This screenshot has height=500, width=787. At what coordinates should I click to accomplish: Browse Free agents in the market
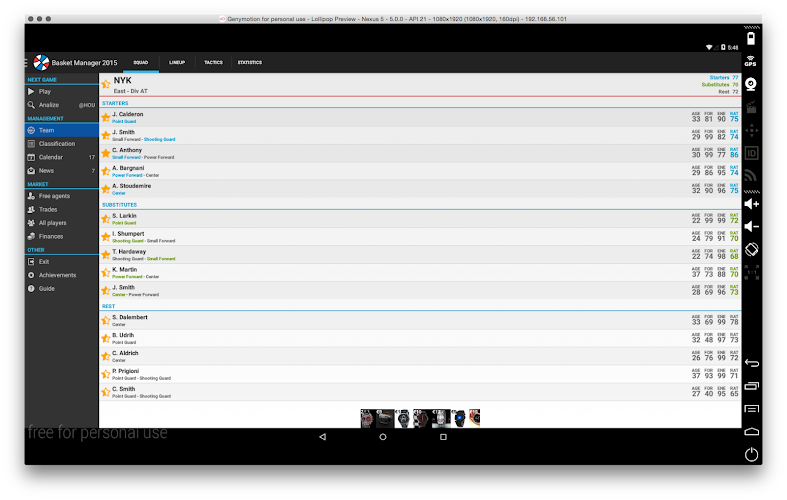(61, 196)
